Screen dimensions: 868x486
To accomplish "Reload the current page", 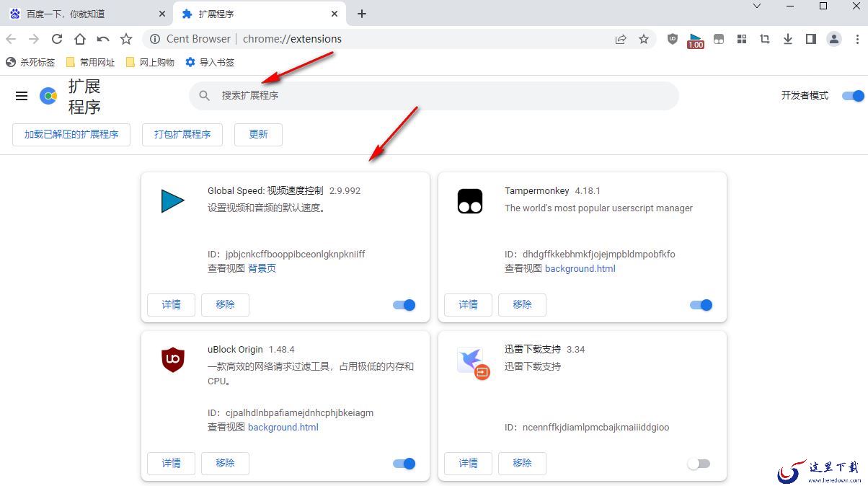I will click(x=57, y=39).
